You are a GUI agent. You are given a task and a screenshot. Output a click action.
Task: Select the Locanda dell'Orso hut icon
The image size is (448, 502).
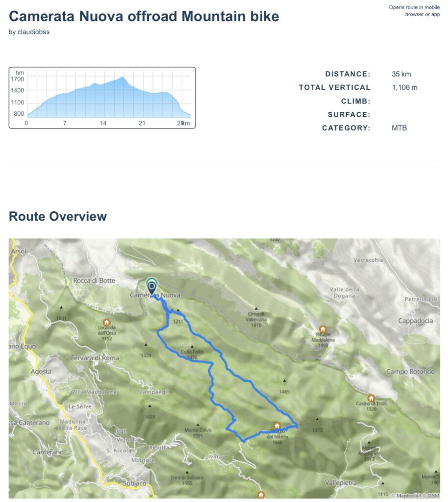(103, 322)
